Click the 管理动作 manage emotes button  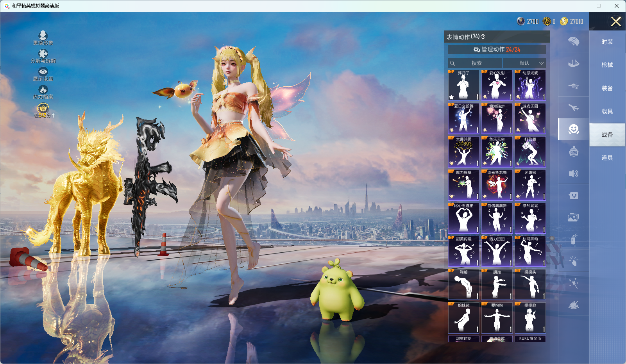497,50
